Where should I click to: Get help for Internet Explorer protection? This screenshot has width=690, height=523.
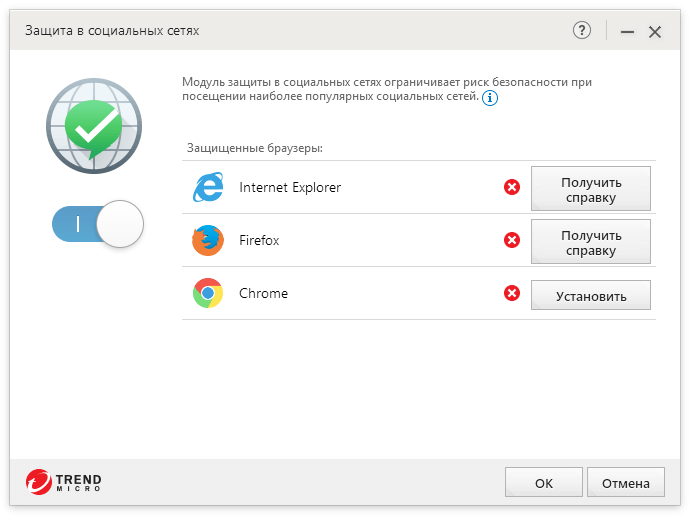pyautogui.click(x=590, y=188)
